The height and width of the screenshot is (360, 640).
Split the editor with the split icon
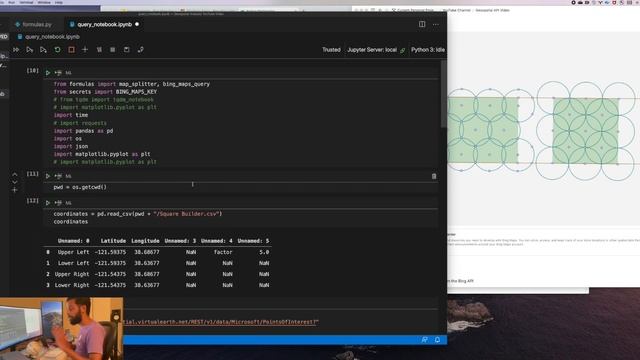(422, 24)
